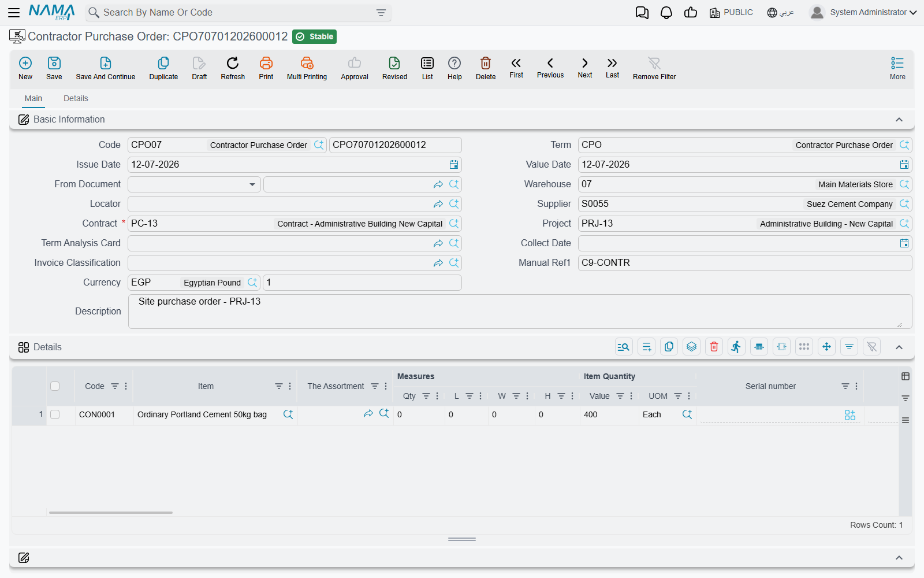Open the More actions menu
The width and height of the screenshot is (924, 578).
(897, 68)
